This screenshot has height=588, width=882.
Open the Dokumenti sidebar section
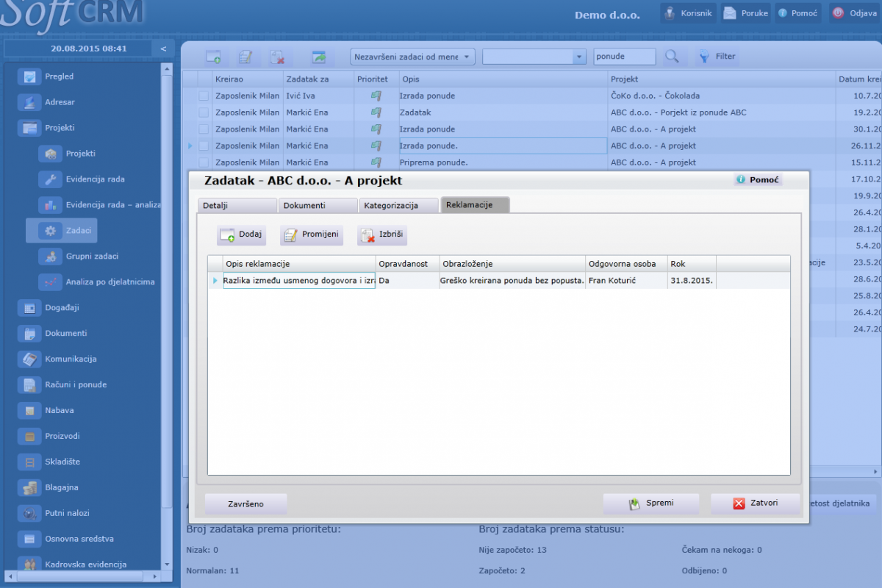[x=53, y=334]
